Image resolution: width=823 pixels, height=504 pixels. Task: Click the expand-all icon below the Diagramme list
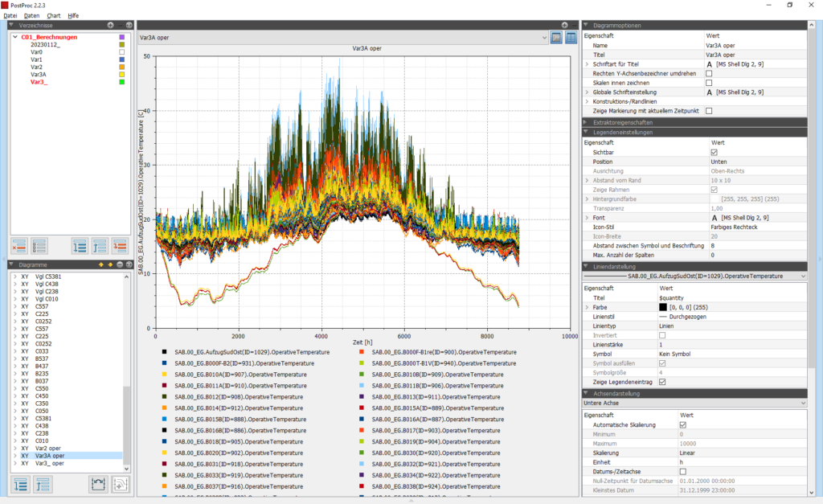[21, 485]
